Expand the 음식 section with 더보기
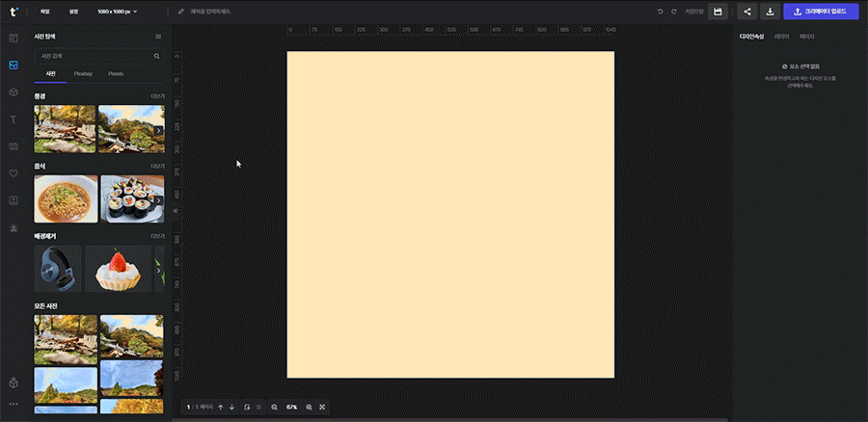The image size is (868, 422). pos(157,166)
